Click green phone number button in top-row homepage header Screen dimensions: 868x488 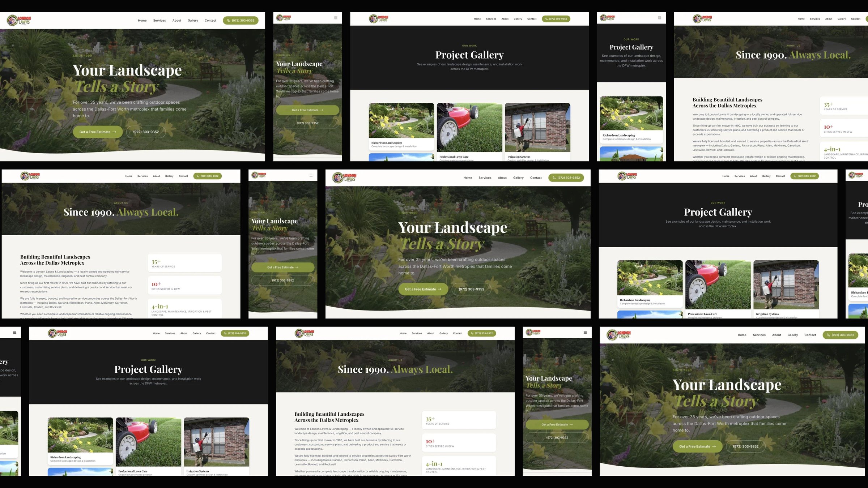tap(241, 21)
